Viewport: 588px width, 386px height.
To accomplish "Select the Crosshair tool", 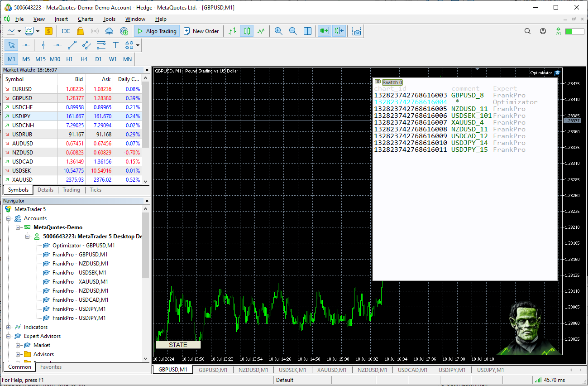I will pos(26,45).
